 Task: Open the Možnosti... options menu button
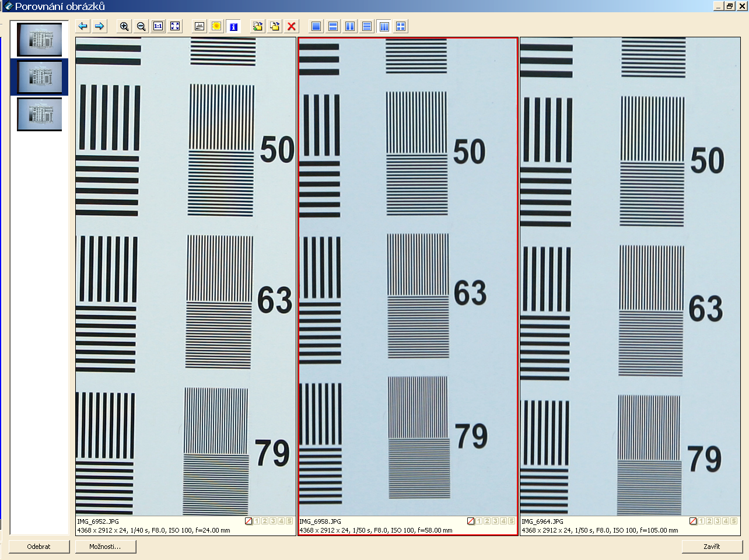click(106, 547)
